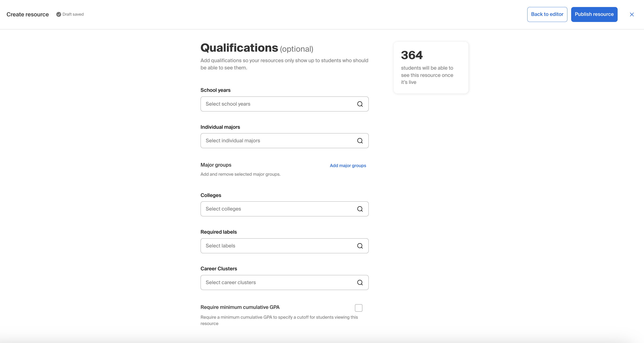
Task: Click the 364 students visibility card
Action: click(431, 68)
